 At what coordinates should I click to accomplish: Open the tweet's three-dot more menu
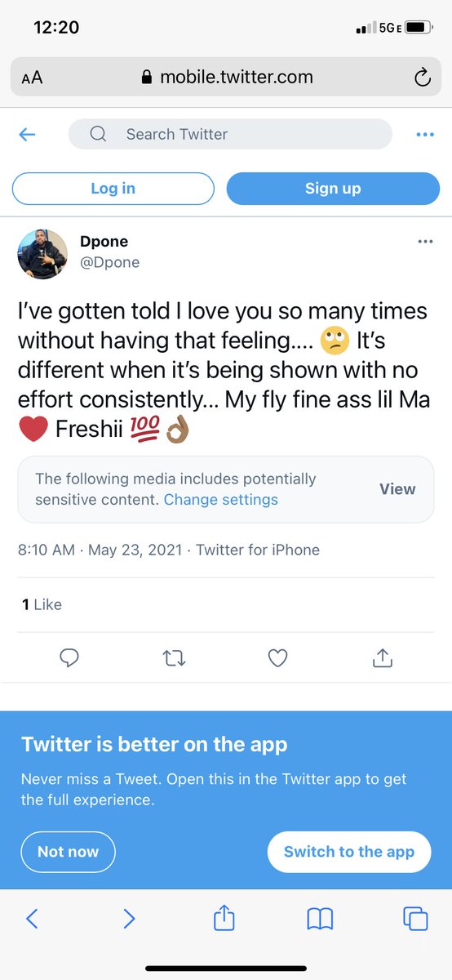pos(425,242)
